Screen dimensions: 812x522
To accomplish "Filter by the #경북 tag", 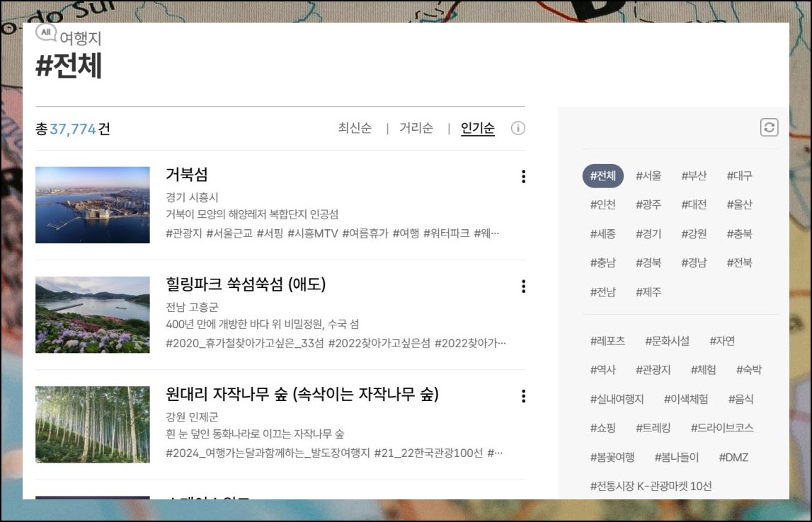I will point(648,263).
